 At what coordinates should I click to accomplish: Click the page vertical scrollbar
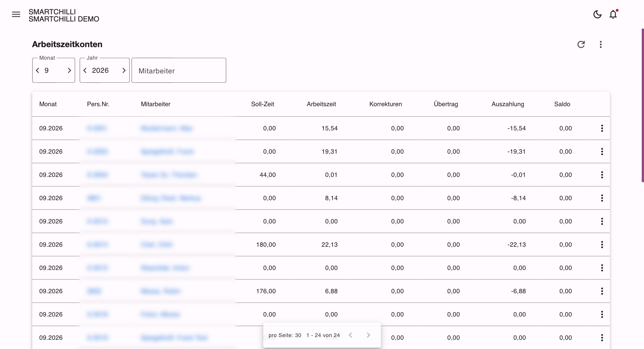(643, 105)
